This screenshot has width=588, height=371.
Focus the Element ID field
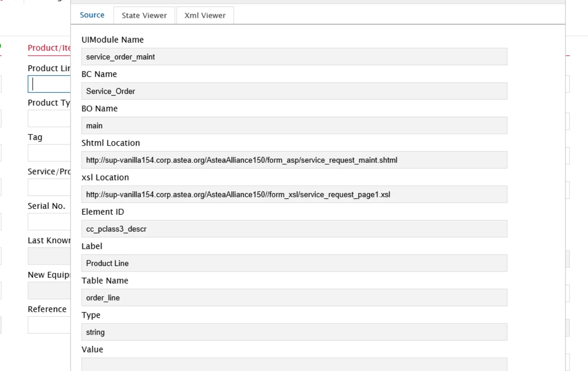[x=294, y=229]
